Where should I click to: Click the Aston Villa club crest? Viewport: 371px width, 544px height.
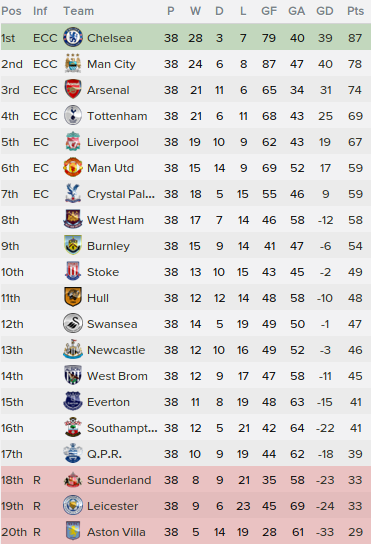73,532
